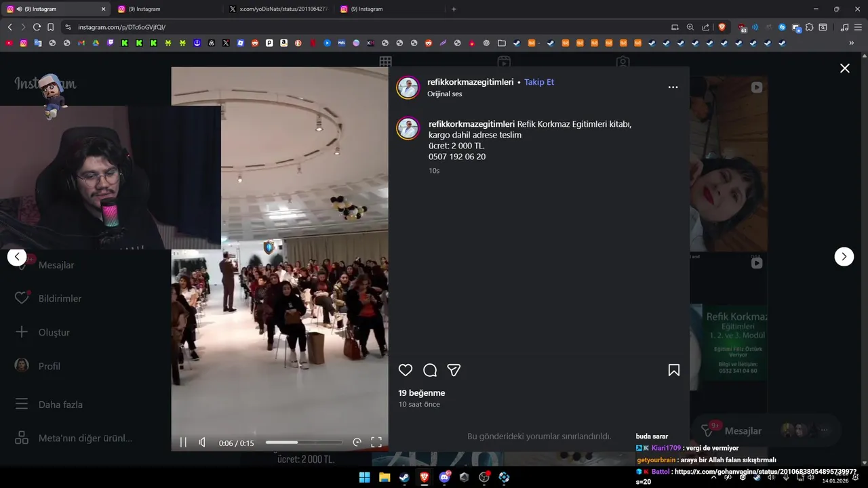Screen dimensions: 868x488
Task: Open Meta'nın diğer ürünleri link
Action: (75, 438)
